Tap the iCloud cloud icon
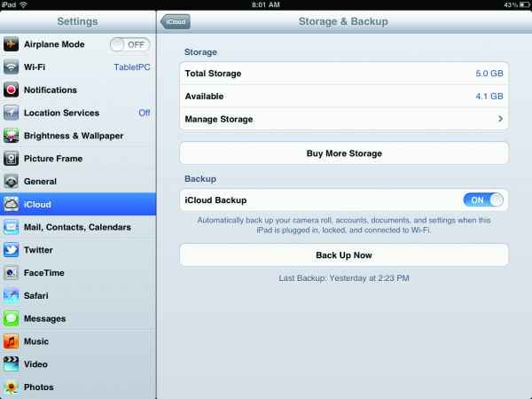The width and height of the screenshot is (532, 399). click(x=11, y=204)
